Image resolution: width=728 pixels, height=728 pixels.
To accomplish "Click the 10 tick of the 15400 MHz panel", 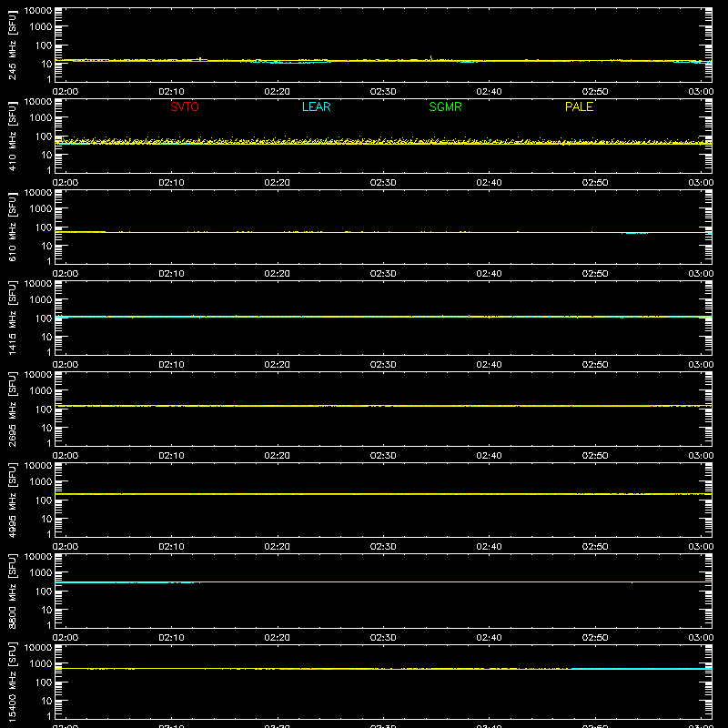I will 46,701.
